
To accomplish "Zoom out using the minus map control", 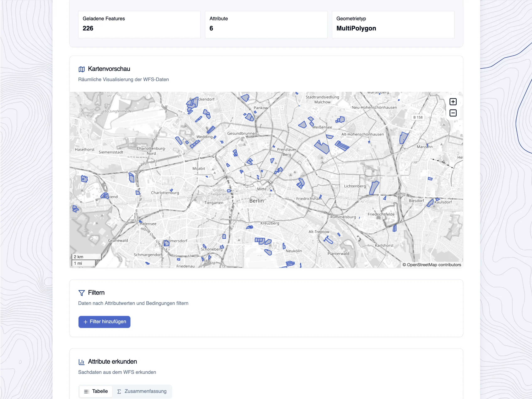I will (453, 113).
